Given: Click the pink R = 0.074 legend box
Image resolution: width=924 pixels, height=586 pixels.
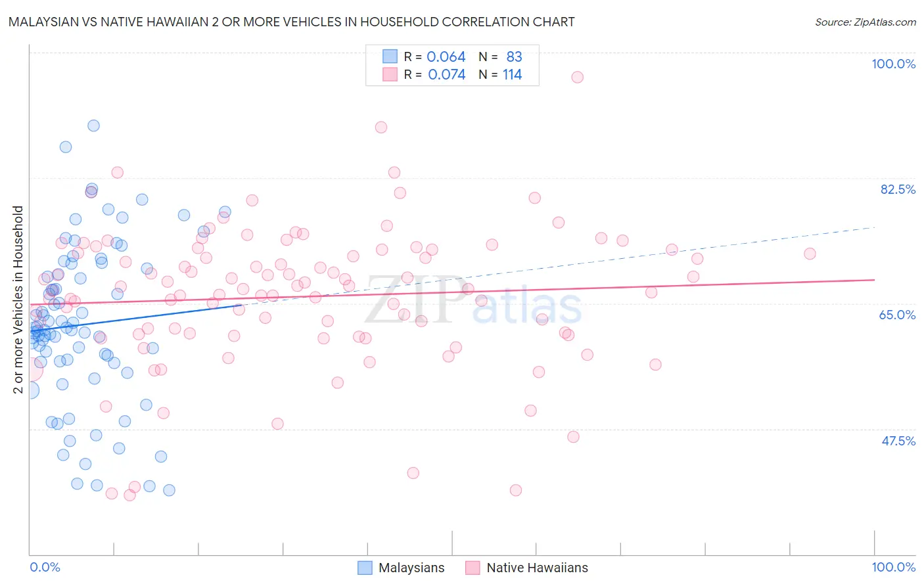Looking at the screenshot, I should [x=390, y=74].
